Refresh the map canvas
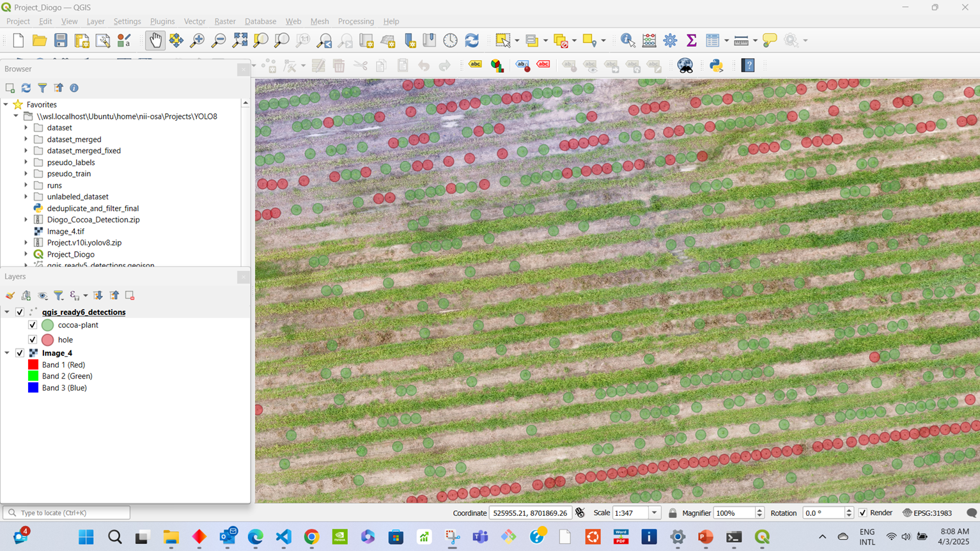Viewport: 980px width, 551px height. click(472, 40)
